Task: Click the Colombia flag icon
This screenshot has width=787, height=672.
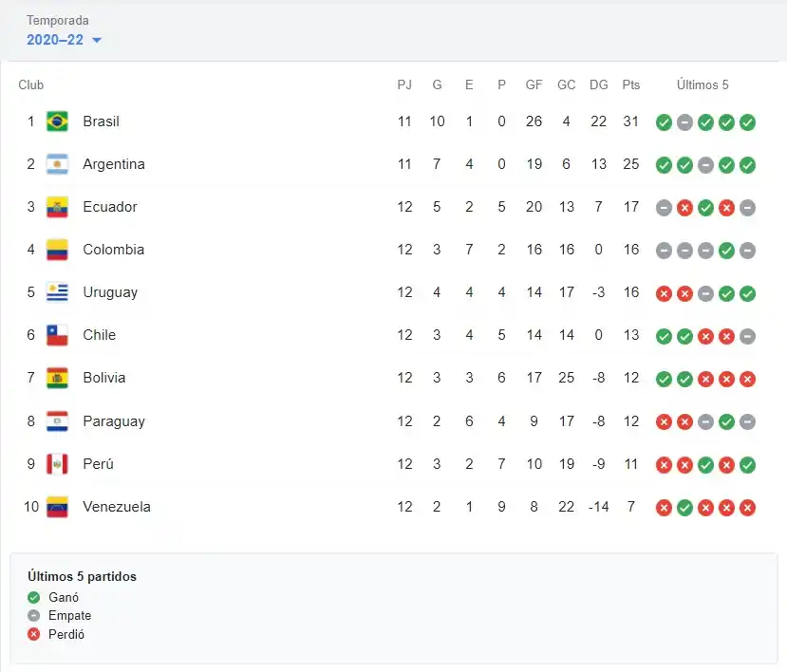Action: tap(57, 250)
